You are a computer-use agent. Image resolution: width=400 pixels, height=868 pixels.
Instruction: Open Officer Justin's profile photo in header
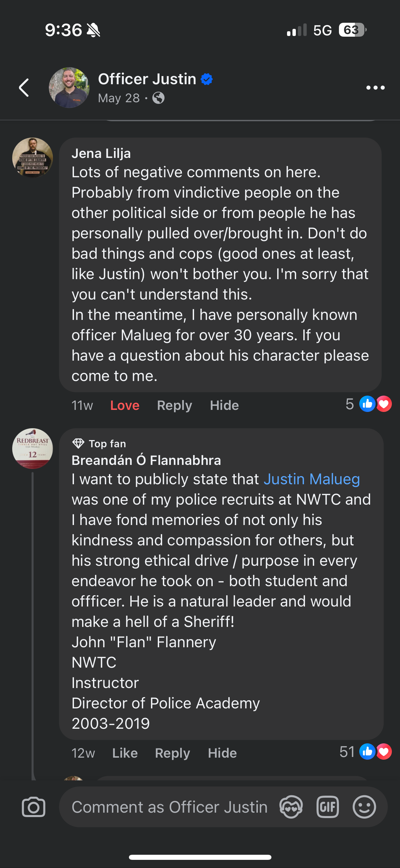(69, 88)
